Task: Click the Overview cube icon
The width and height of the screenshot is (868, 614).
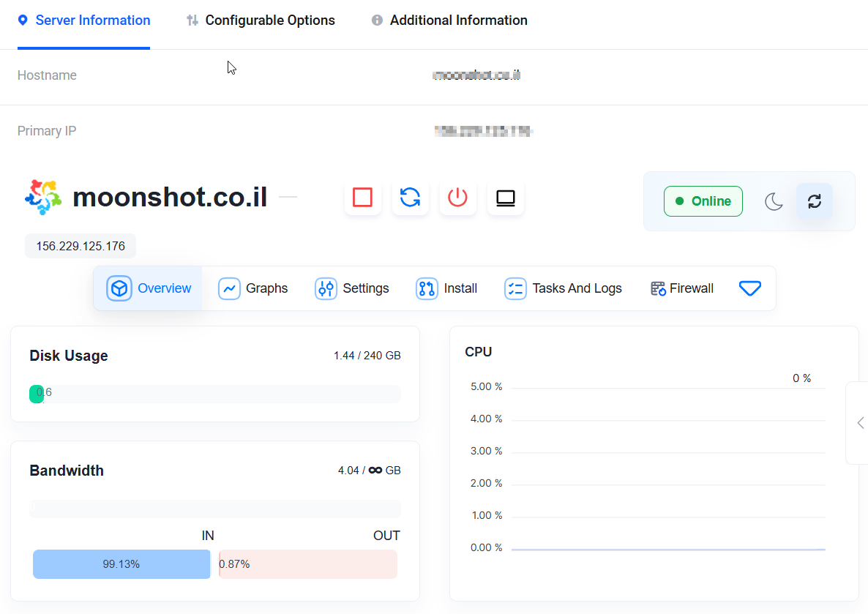Action: tap(119, 288)
